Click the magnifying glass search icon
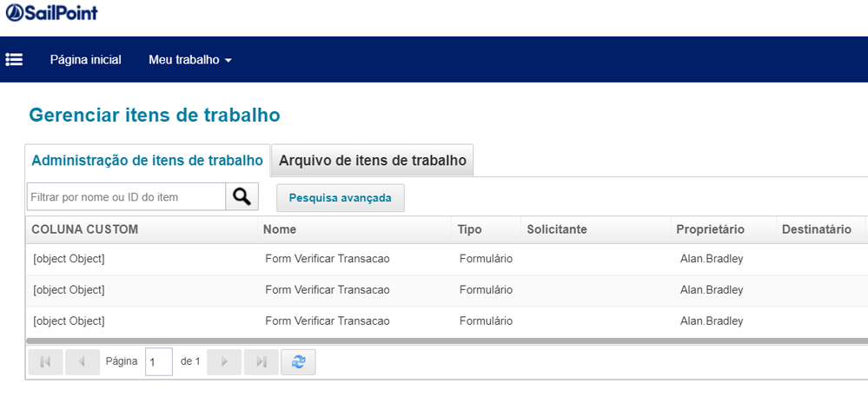Image resolution: width=868 pixels, height=410 pixels. tap(242, 197)
